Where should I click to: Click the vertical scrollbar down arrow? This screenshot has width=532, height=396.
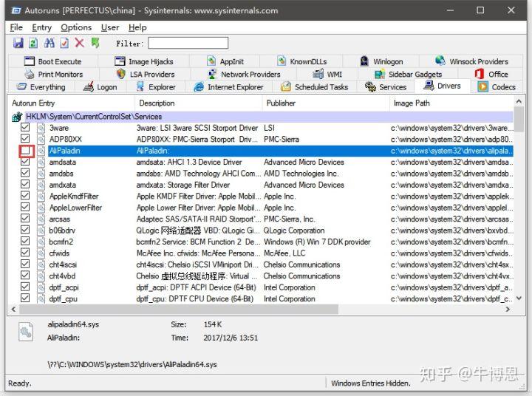tap(519, 298)
